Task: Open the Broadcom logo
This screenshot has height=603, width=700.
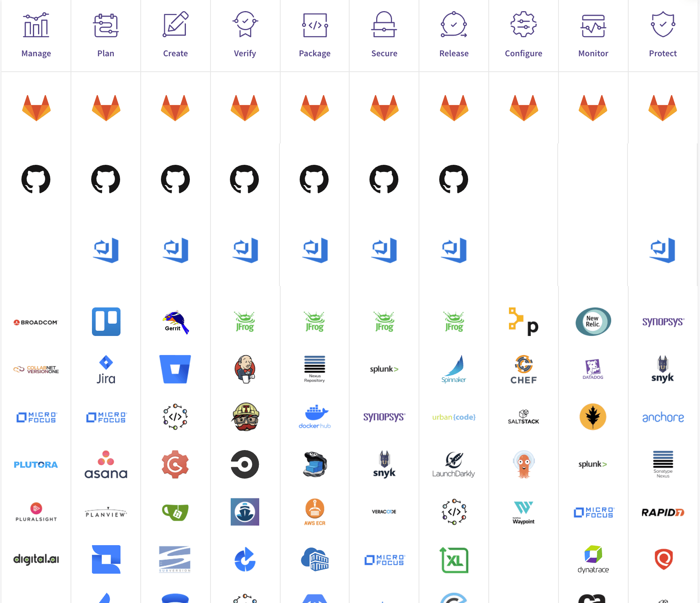Action: pyautogui.click(x=36, y=322)
